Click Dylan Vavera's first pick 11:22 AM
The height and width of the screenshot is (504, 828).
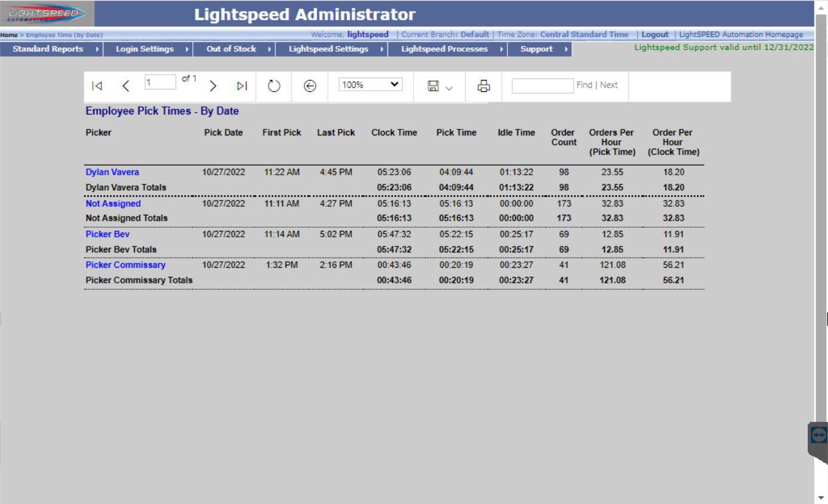point(282,172)
